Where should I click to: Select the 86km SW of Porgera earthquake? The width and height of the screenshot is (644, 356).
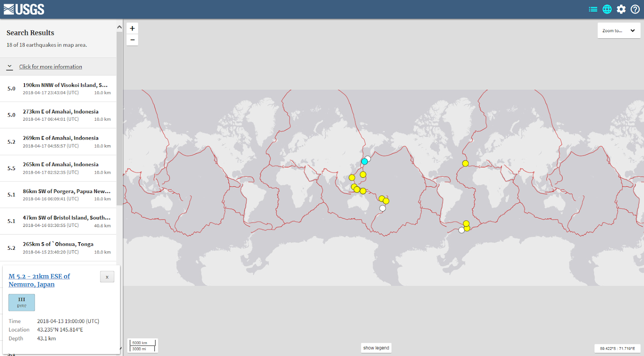pos(58,195)
